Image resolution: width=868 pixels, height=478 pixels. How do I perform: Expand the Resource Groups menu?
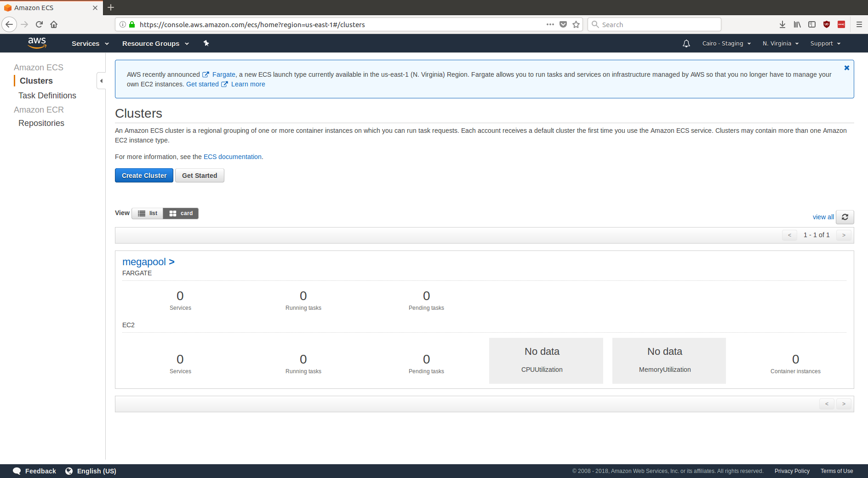point(155,44)
